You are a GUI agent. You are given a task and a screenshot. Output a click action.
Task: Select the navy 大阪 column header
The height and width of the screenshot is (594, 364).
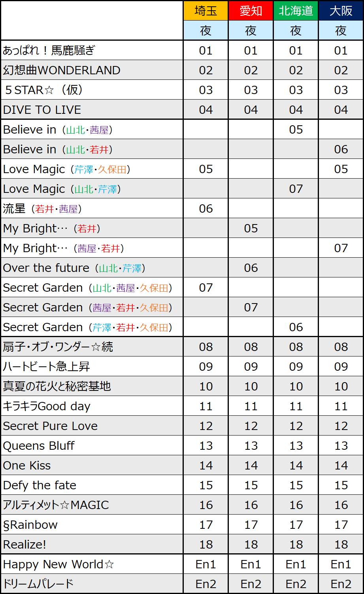tap(341, 11)
